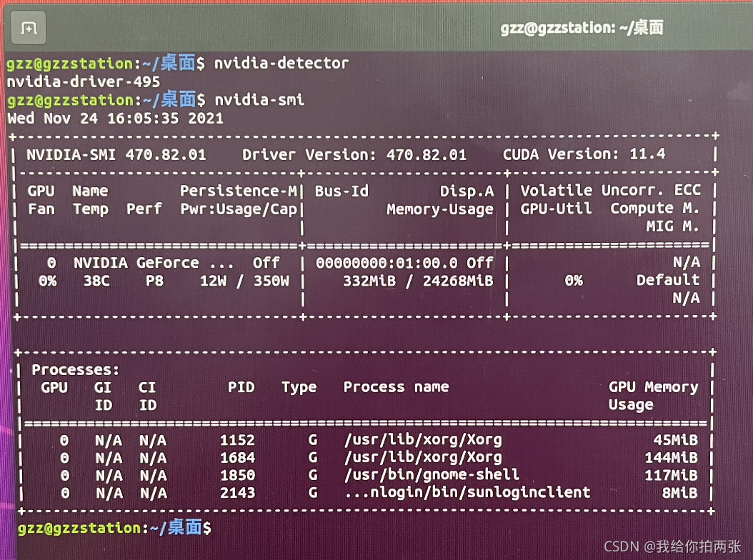Click the memory usage 332MiB / 24268MiB
The width and height of the screenshot is (753, 560).
tap(418, 281)
